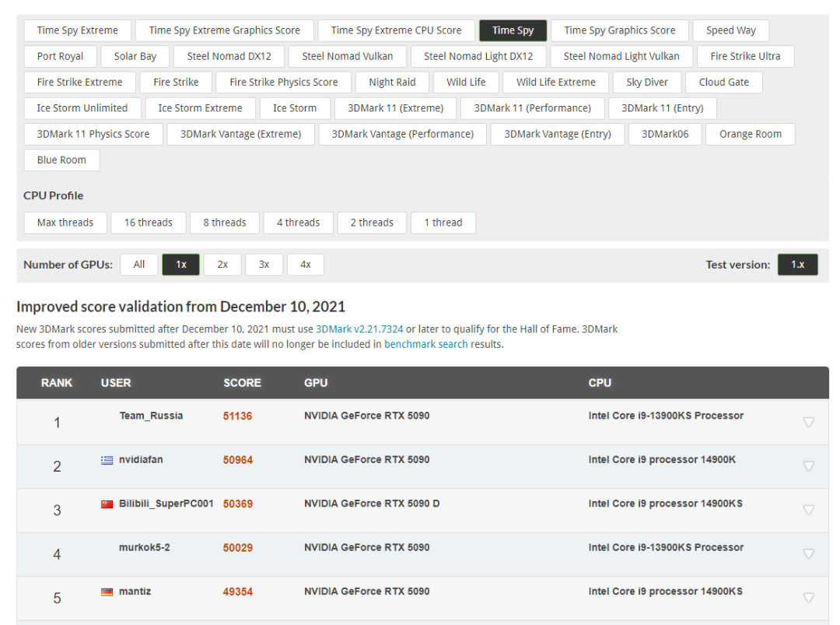This screenshot has height=625, width=840.
Task: Set Number of GPUs to All
Action: tap(139, 265)
